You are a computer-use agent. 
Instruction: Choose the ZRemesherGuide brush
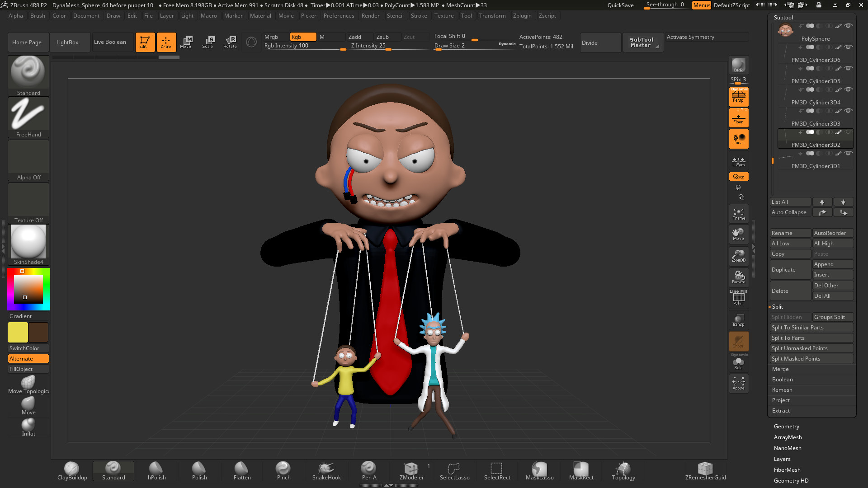[705, 471]
